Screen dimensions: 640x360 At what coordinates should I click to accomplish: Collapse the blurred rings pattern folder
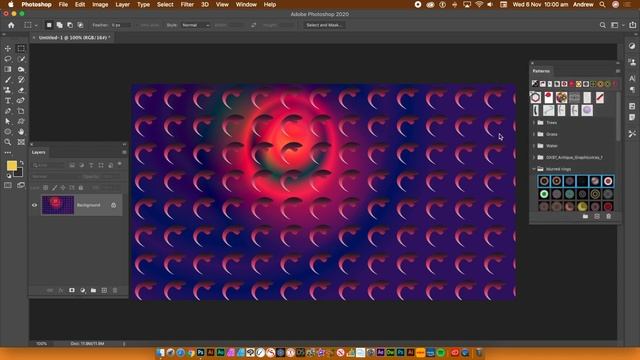tap(534, 169)
